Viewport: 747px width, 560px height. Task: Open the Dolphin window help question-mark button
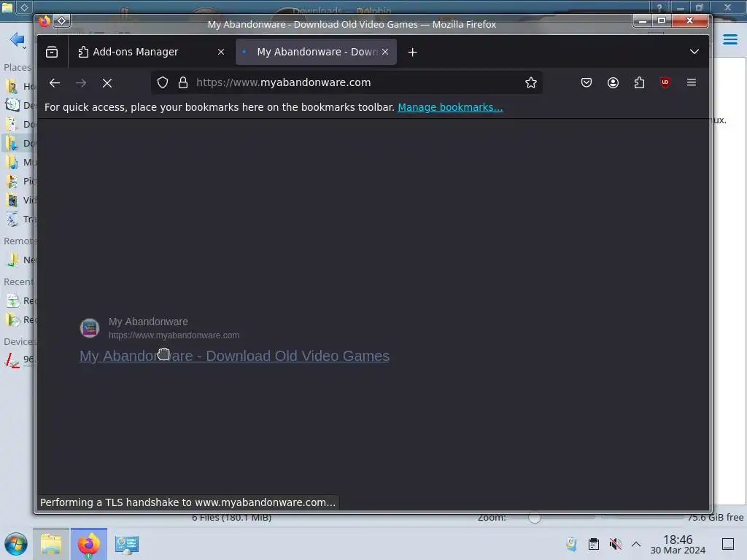click(x=659, y=7)
